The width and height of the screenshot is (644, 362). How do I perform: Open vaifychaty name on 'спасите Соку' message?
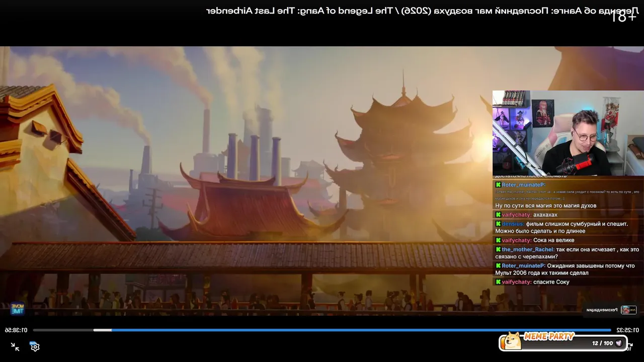[x=517, y=282]
